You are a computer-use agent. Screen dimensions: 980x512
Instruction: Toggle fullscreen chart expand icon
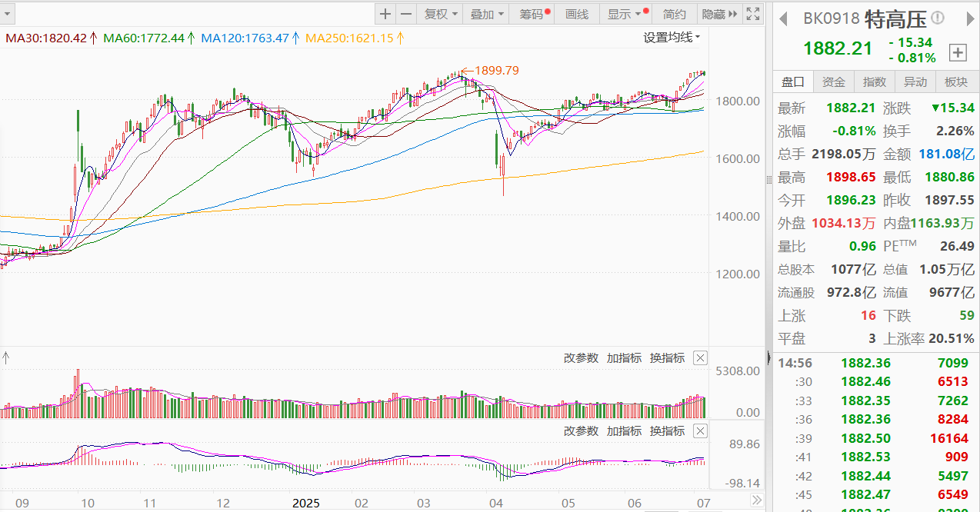tap(754, 14)
